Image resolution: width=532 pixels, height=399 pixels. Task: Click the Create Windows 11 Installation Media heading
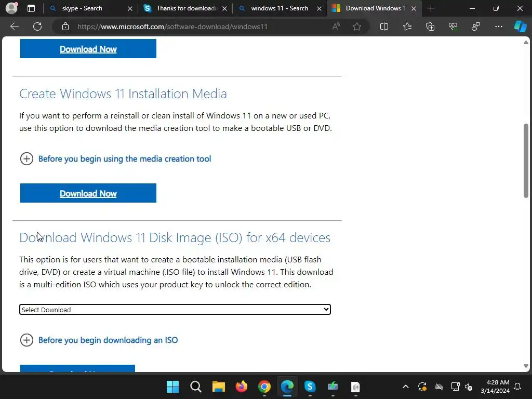pyautogui.click(x=123, y=94)
